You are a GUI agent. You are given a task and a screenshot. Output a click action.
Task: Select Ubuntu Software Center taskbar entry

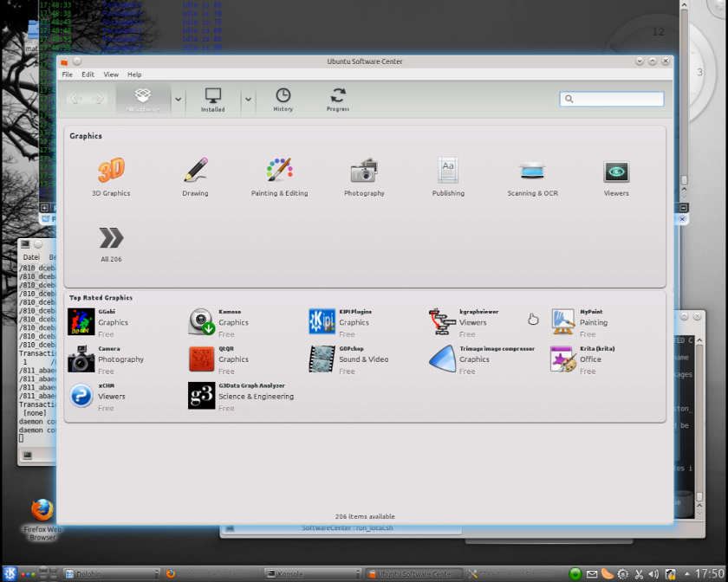click(414, 574)
